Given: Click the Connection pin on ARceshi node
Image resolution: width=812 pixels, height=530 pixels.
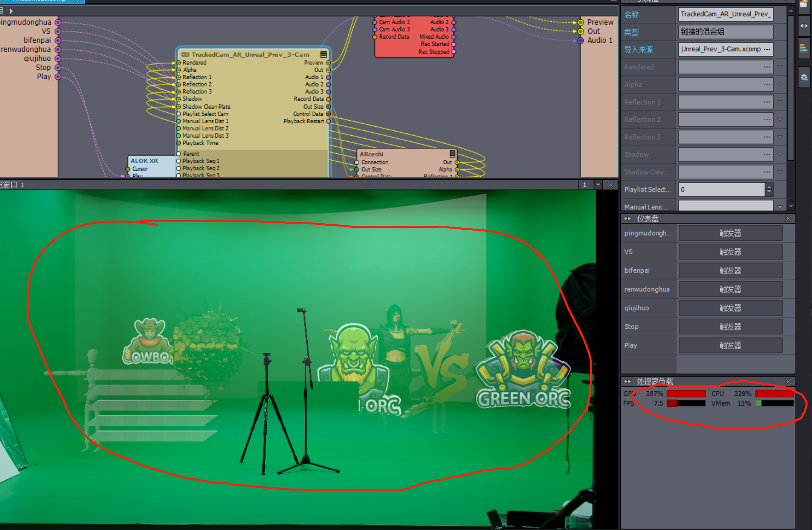Looking at the screenshot, I should [357, 162].
